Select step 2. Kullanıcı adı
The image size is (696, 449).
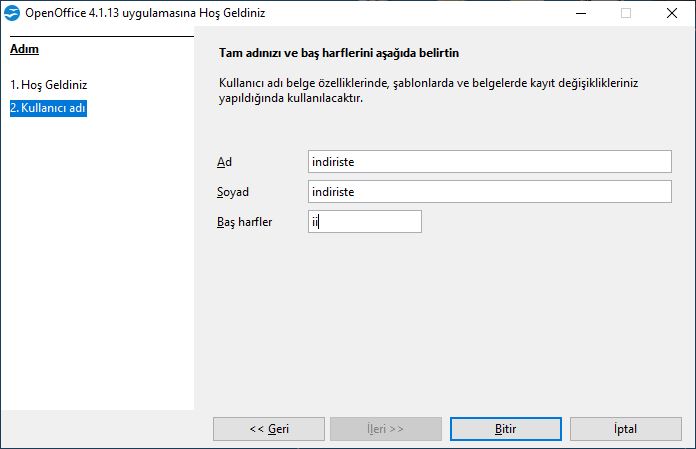48,108
